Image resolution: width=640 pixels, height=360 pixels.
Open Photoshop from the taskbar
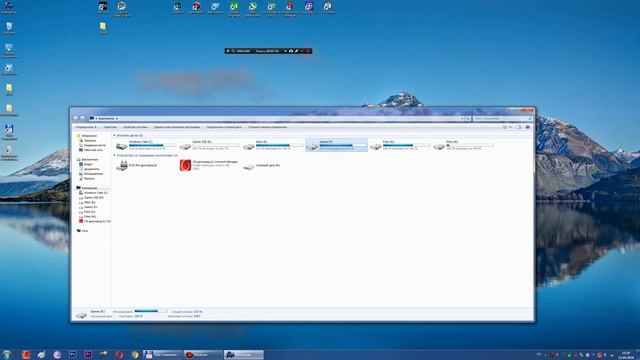click(72, 355)
